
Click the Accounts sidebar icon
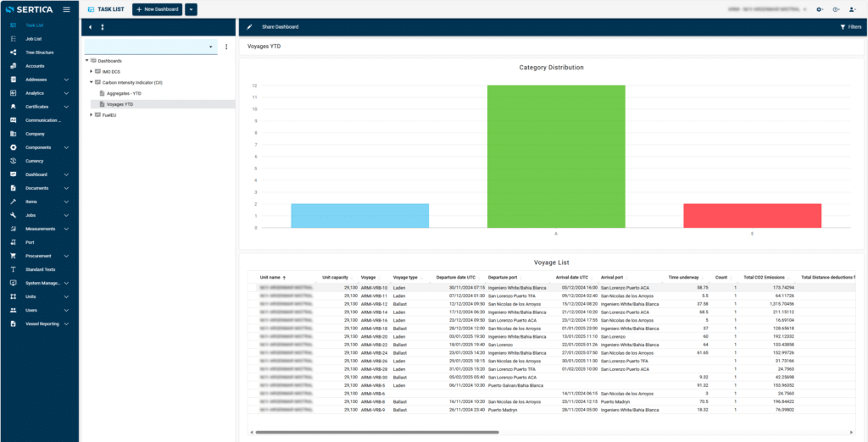tap(14, 66)
